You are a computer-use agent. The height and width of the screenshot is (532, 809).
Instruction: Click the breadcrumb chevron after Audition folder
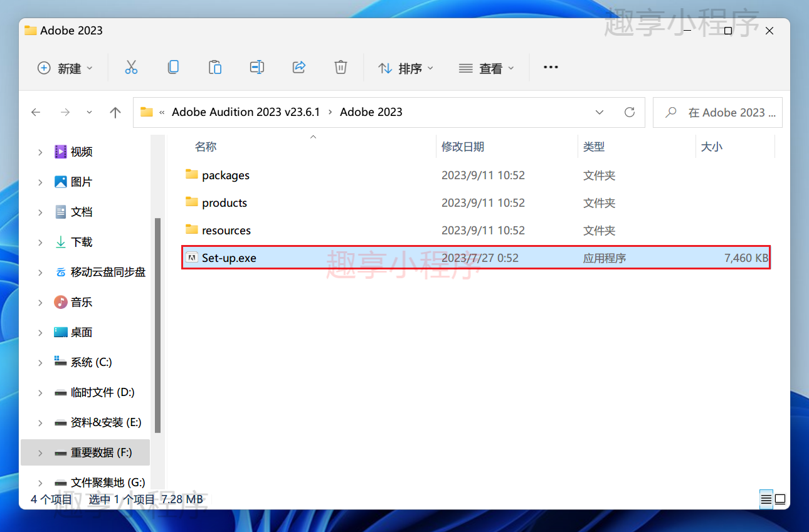(x=330, y=112)
